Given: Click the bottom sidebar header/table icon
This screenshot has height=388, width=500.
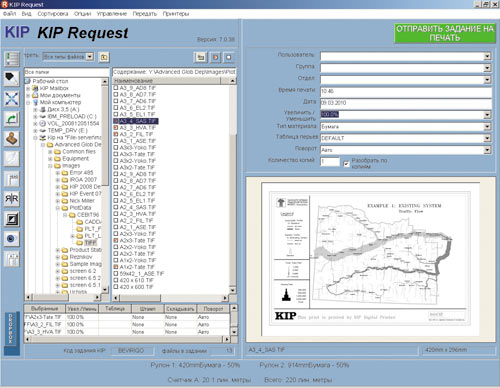Looking at the screenshot, I should tap(12, 259).
